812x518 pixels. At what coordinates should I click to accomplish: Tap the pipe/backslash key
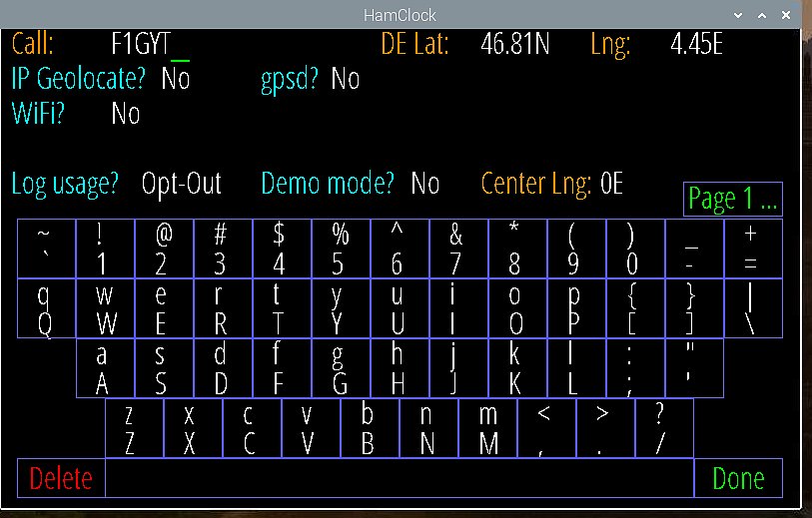[753, 308]
